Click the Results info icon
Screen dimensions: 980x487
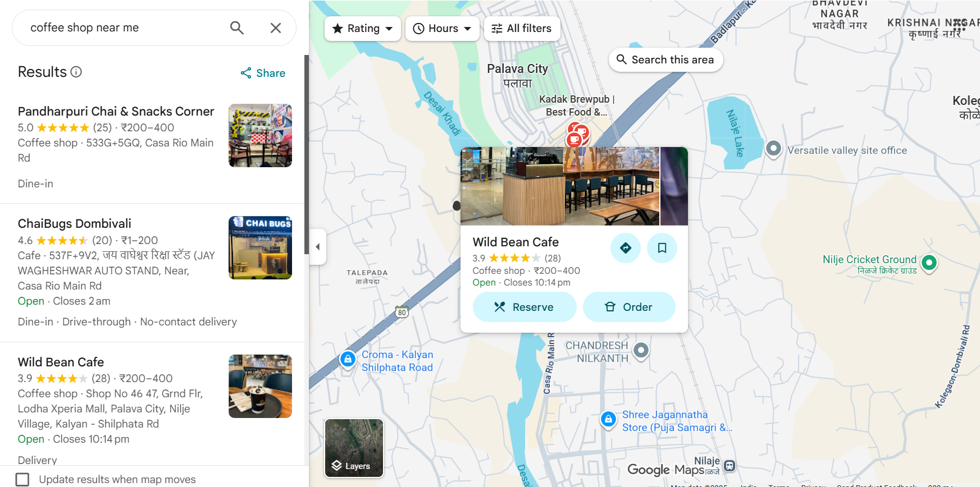(x=76, y=72)
